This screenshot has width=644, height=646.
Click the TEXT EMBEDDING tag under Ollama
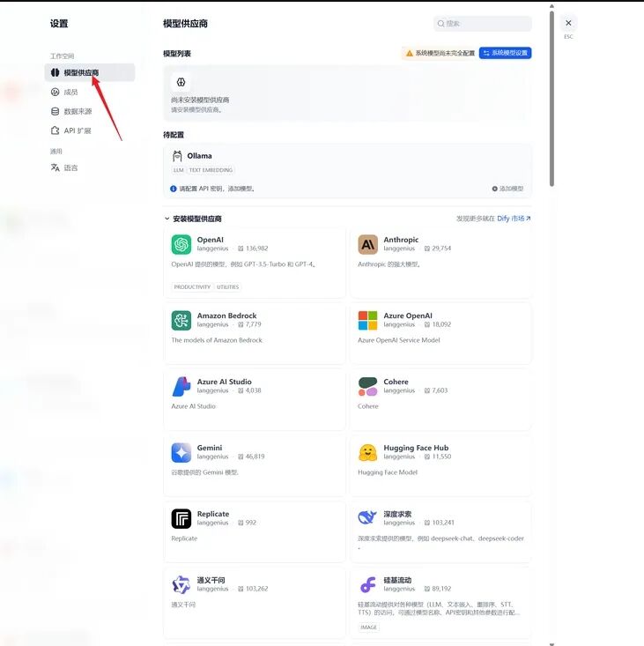(x=211, y=170)
